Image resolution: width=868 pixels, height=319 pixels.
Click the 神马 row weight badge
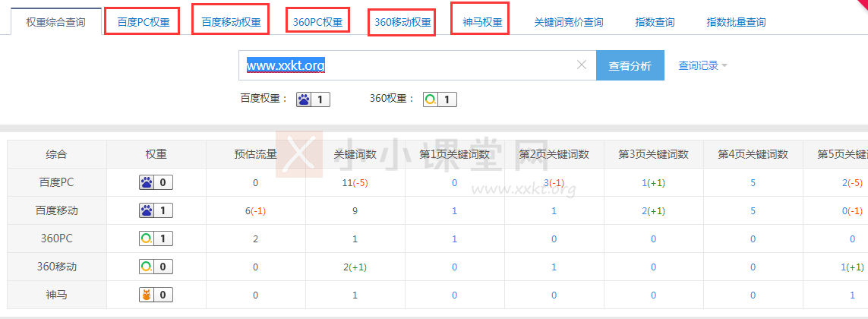pyautogui.click(x=156, y=295)
